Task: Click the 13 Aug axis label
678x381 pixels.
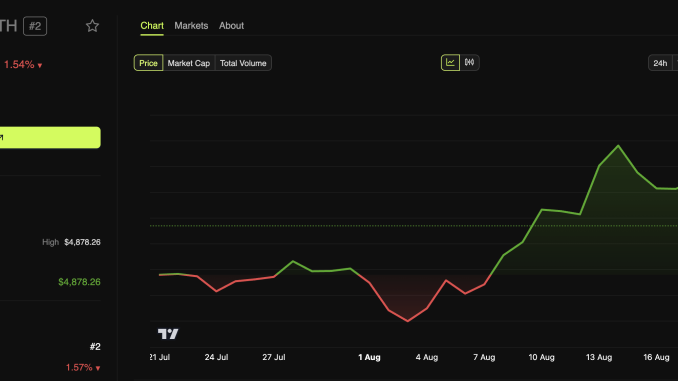Action: (599, 357)
